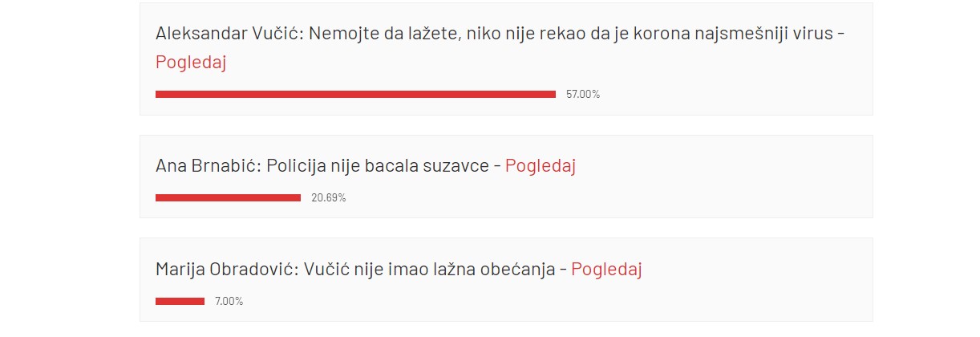Screen dimensions: 980x337
Task: Select the 7.00% percentage label
Action: (x=229, y=302)
